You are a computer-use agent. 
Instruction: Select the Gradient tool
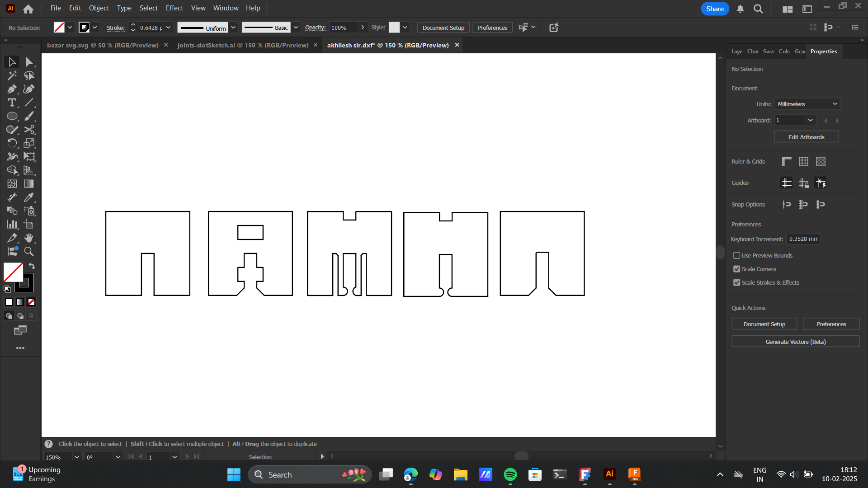[29, 184]
